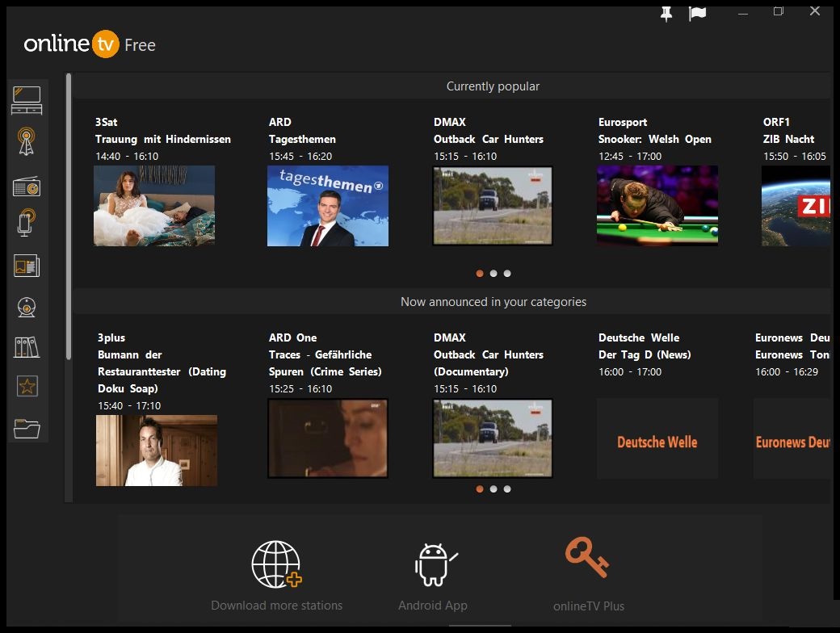Screen dimensions: 840x633
Task: Click the Tagesthemen title text
Action: (302, 139)
